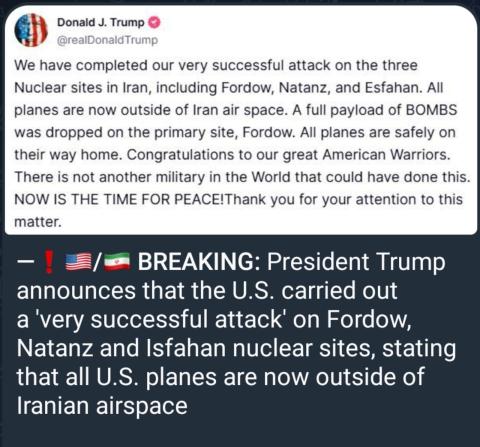Click 'Congratulations to our great American Warriors' sentence
480x447 pixels.
pos(289,155)
